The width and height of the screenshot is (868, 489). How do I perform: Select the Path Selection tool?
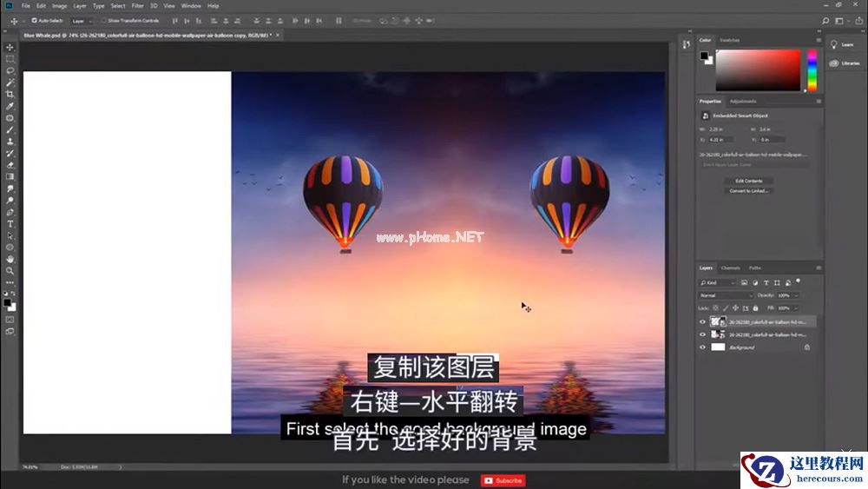[10, 236]
